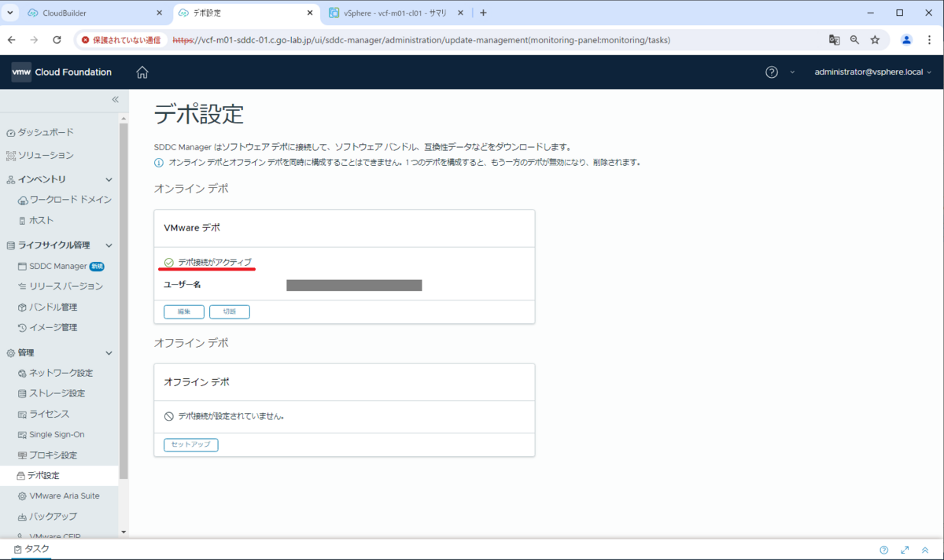
Task: Go forward in browser history
Action: tap(34, 40)
